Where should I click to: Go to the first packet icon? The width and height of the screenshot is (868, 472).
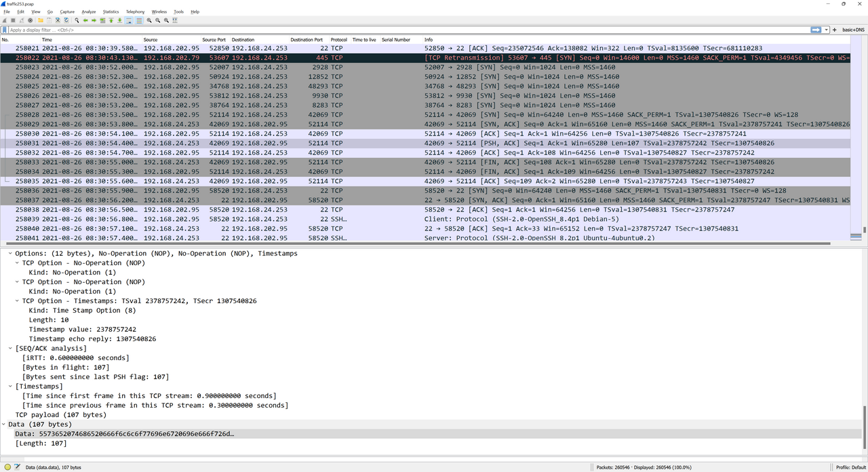(x=111, y=20)
